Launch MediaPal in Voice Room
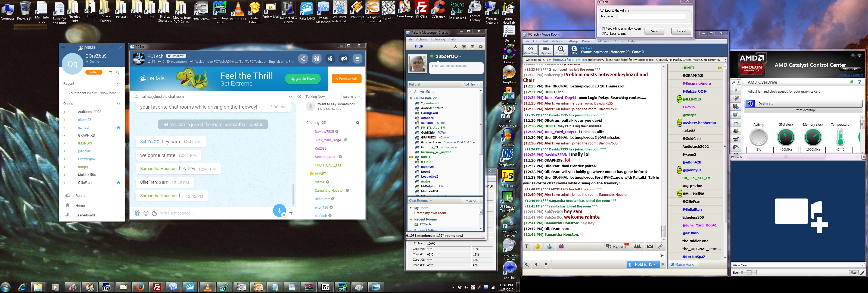This screenshot has width=868, height=293. tap(617, 247)
